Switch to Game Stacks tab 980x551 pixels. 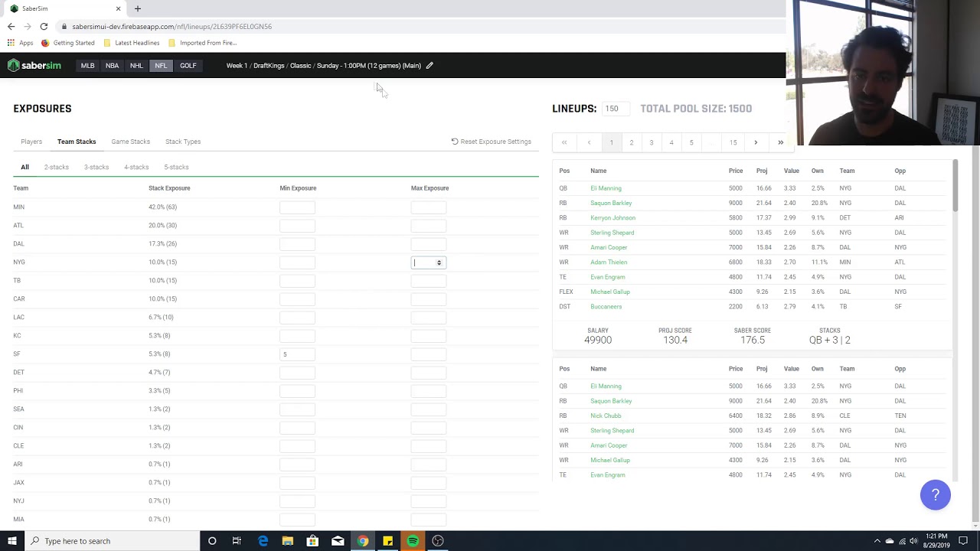(130, 142)
